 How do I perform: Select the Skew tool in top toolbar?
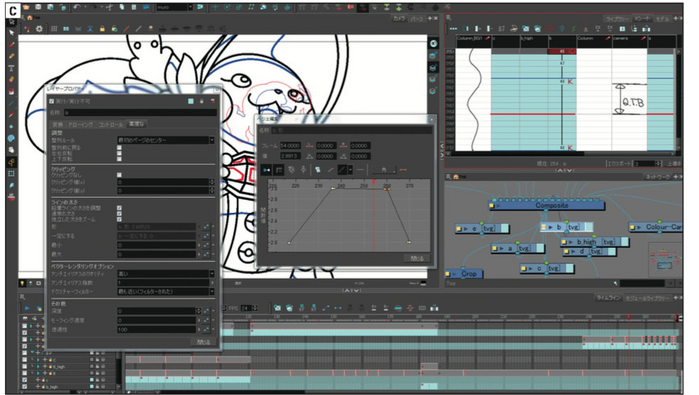click(251, 8)
